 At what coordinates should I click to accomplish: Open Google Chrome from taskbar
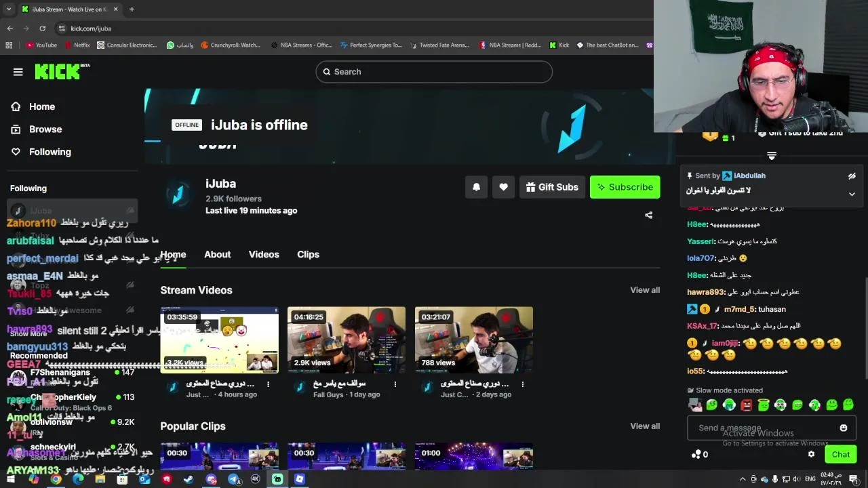click(x=56, y=479)
